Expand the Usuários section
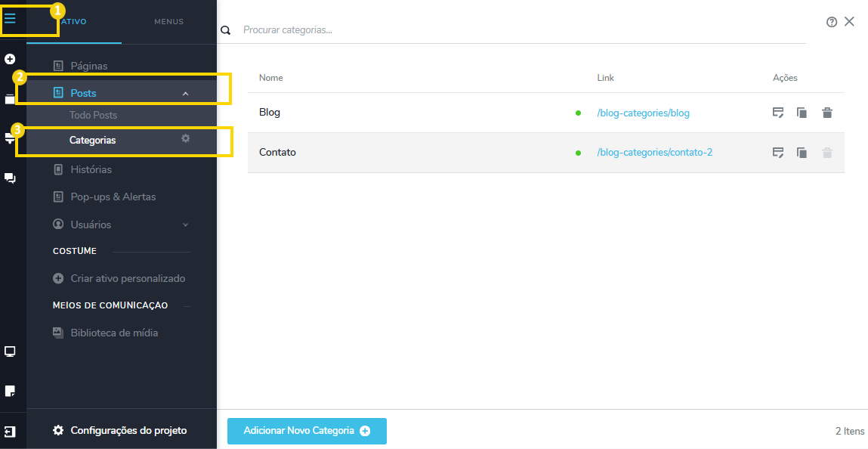The height and width of the screenshot is (449, 868). [186, 224]
